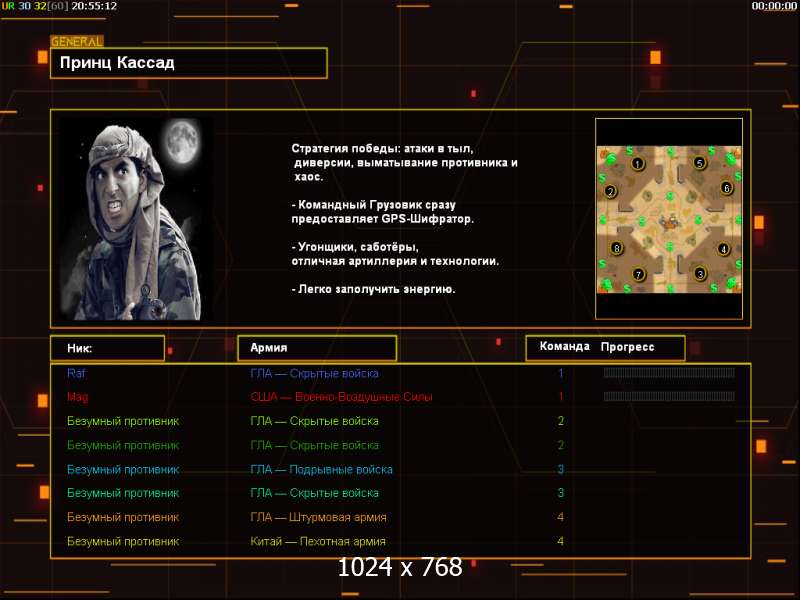This screenshot has height=600, width=800.
Task: Click "США — Военно-Воздушные Силы" army entry
Action: [341, 397]
